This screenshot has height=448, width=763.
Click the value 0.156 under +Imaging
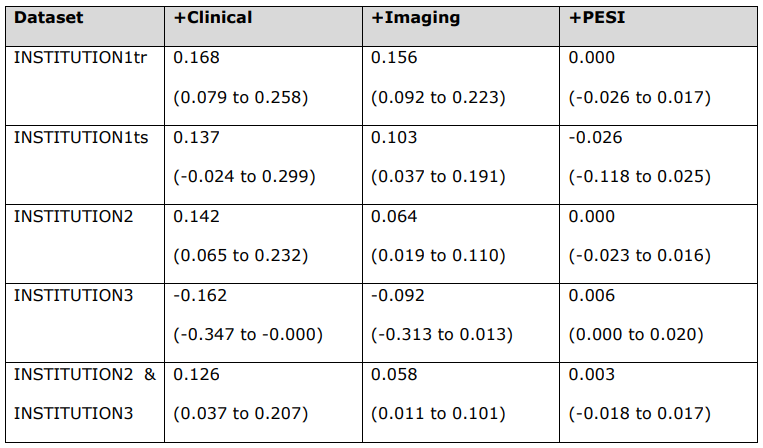[394, 58]
